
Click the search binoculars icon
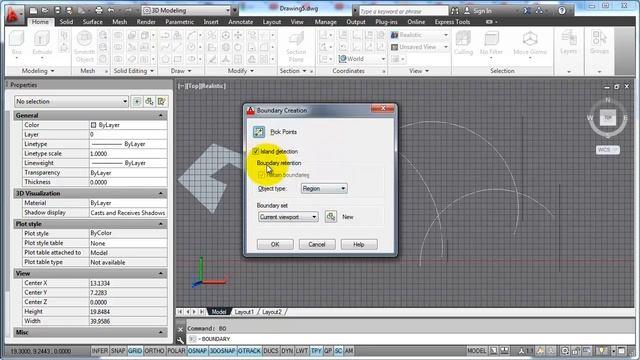click(455, 11)
